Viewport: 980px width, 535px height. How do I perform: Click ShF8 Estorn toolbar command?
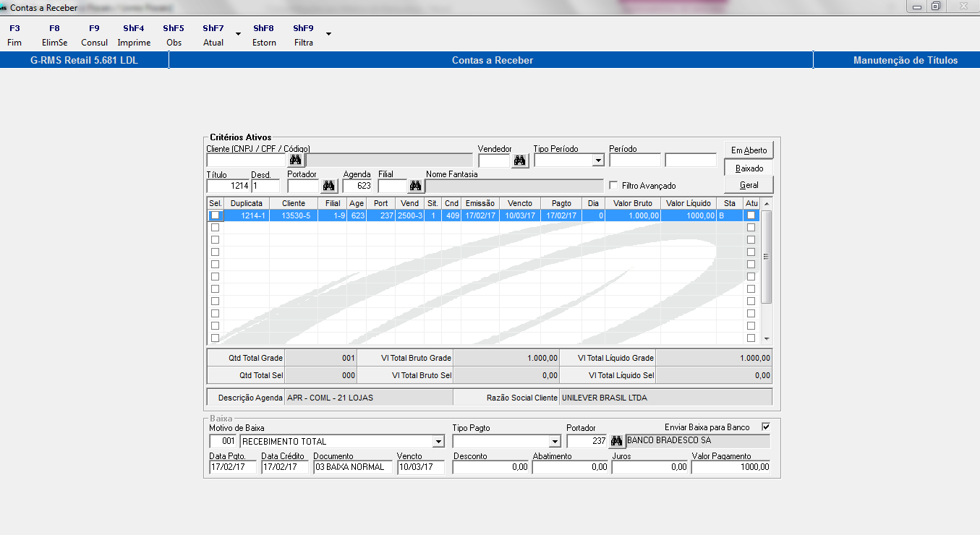pyautogui.click(x=264, y=35)
